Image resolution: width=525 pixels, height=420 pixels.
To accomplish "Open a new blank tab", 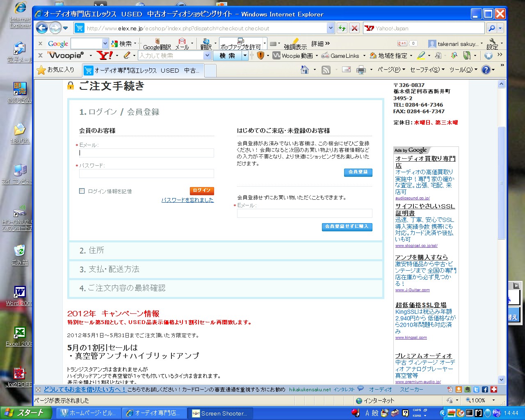I will [x=210, y=71].
